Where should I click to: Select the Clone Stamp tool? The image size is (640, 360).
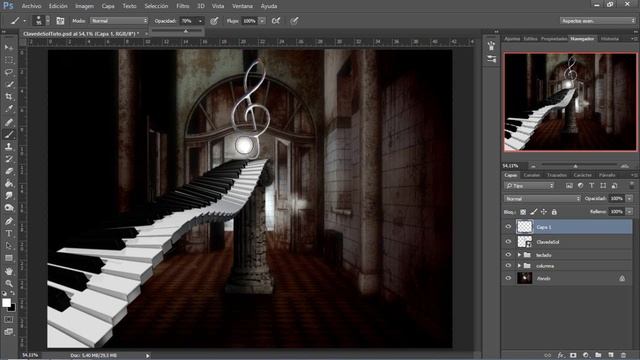click(x=9, y=147)
